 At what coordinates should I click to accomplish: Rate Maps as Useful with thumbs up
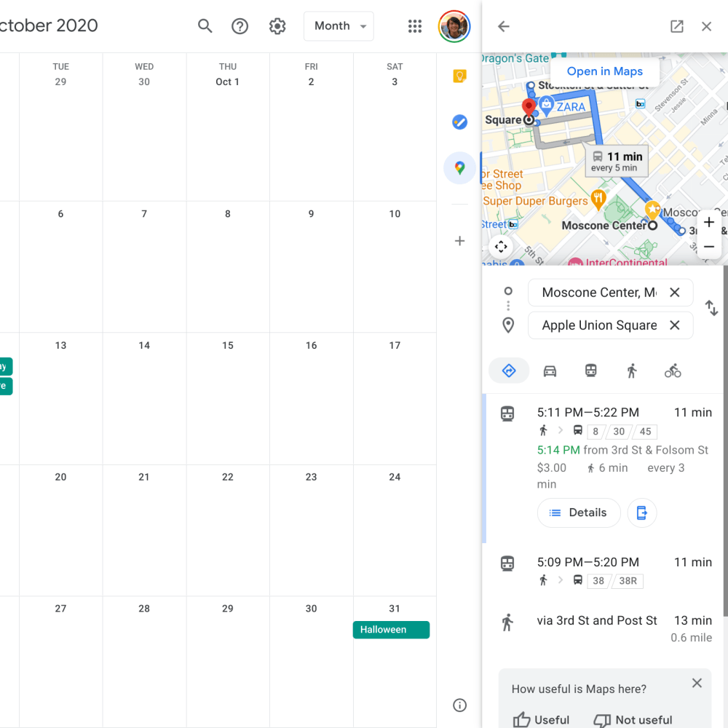pos(541,719)
